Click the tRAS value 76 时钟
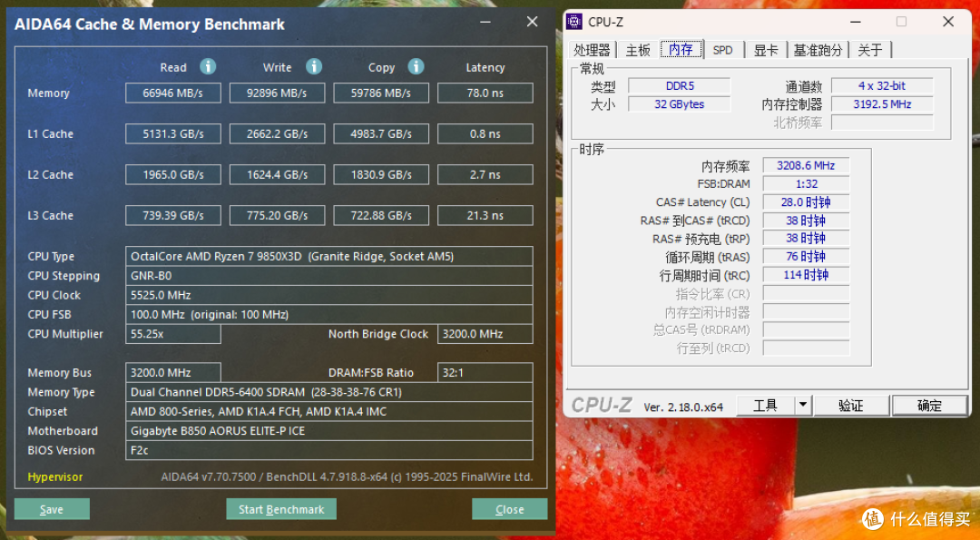Image resolution: width=980 pixels, height=540 pixels. point(807,257)
